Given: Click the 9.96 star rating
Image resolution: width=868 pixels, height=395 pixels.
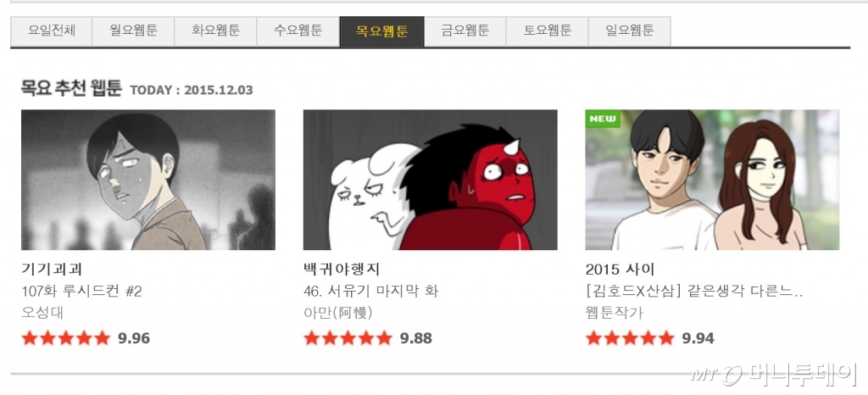Looking at the screenshot, I should click(x=86, y=338).
